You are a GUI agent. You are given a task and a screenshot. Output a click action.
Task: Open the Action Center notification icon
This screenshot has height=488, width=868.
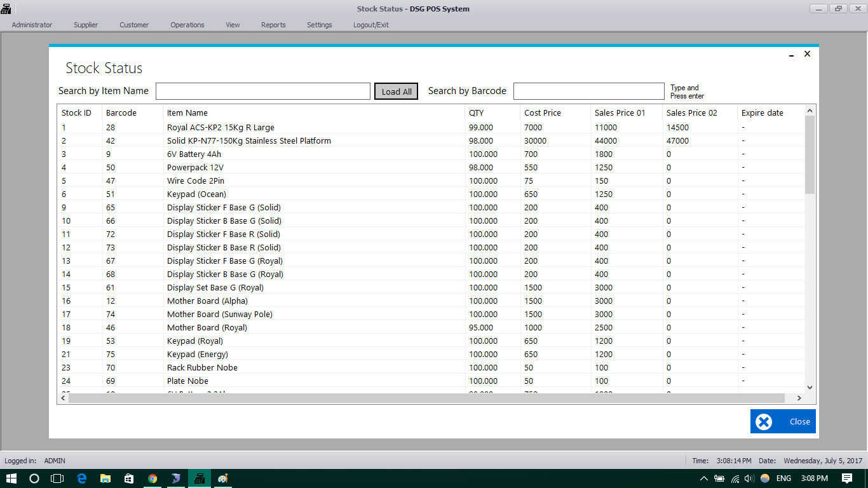click(x=846, y=478)
